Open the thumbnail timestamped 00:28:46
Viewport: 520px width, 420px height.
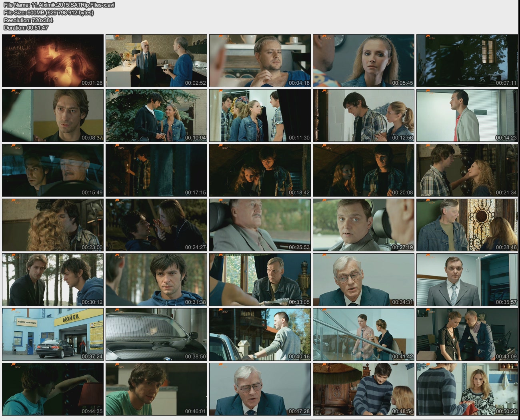[467, 225]
